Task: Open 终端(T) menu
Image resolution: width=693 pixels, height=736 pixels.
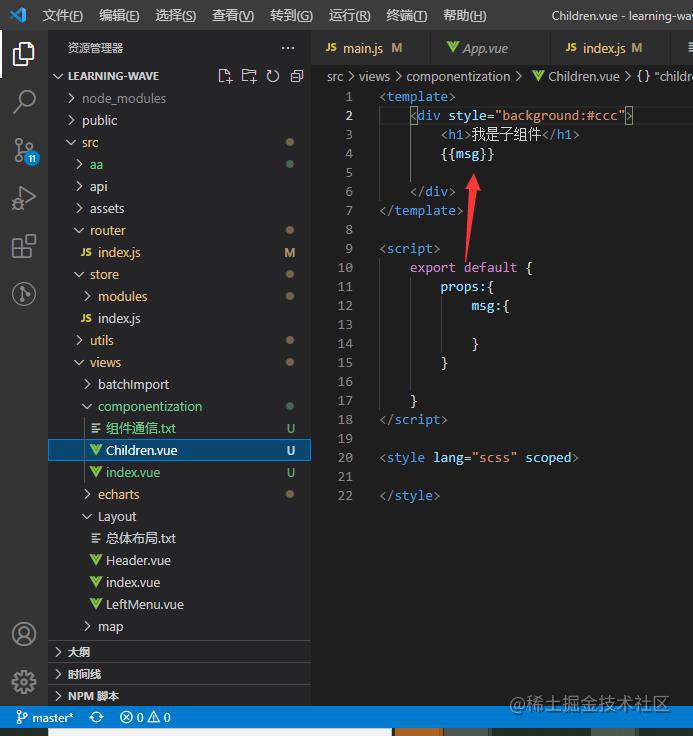Action: 407,16
